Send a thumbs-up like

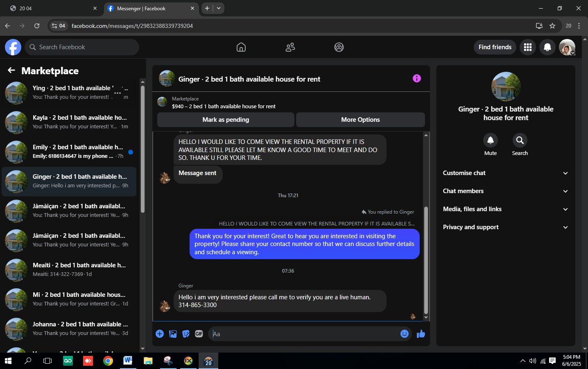(421, 334)
